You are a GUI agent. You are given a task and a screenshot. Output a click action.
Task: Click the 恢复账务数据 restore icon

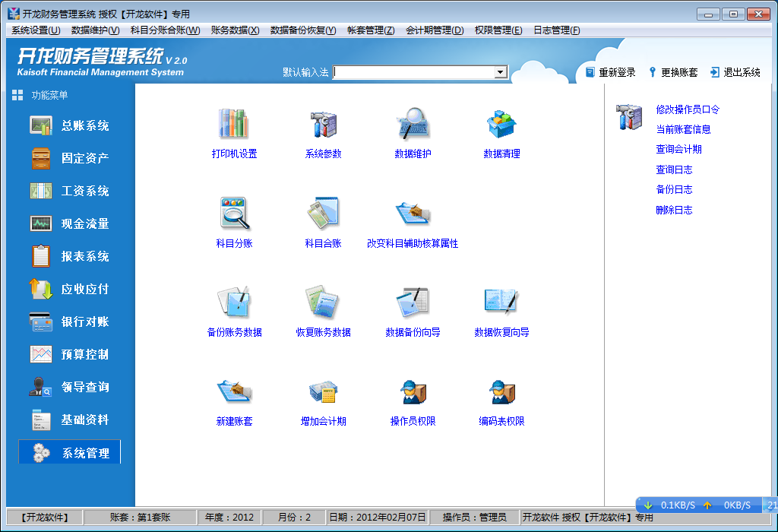(323, 302)
